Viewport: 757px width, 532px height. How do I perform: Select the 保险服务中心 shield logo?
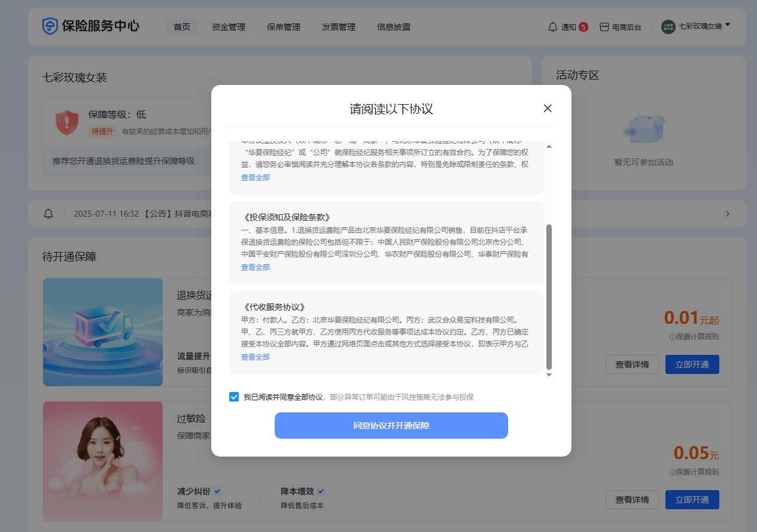coord(50,26)
